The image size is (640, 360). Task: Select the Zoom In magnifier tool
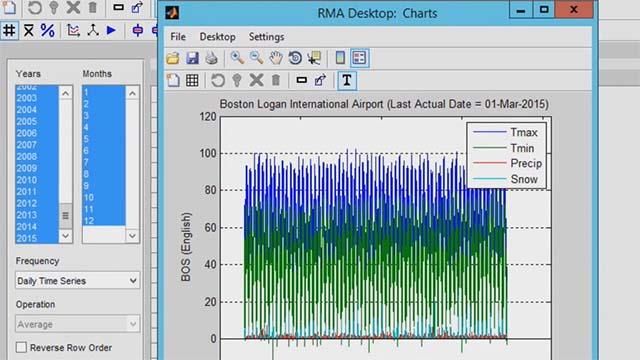tap(237, 58)
